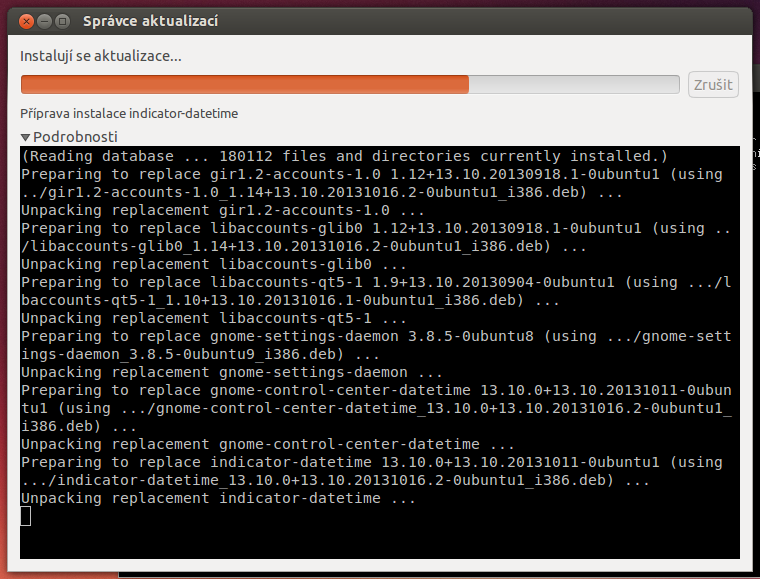The width and height of the screenshot is (760, 579).
Task: Click the orange update progress bar
Action: (x=350, y=84)
